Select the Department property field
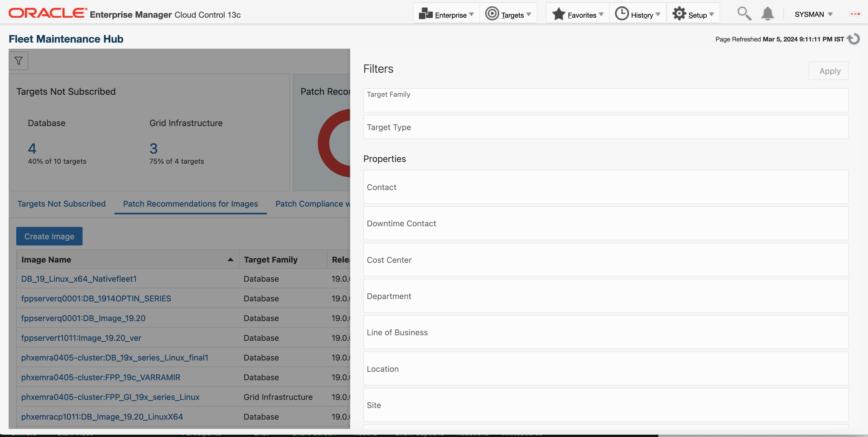 click(606, 296)
